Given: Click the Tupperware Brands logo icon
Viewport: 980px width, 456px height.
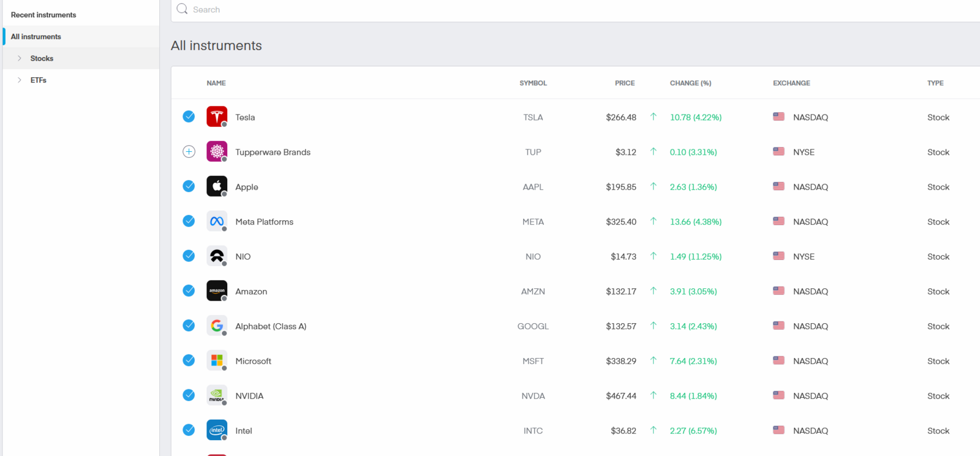Looking at the screenshot, I should [x=217, y=151].
